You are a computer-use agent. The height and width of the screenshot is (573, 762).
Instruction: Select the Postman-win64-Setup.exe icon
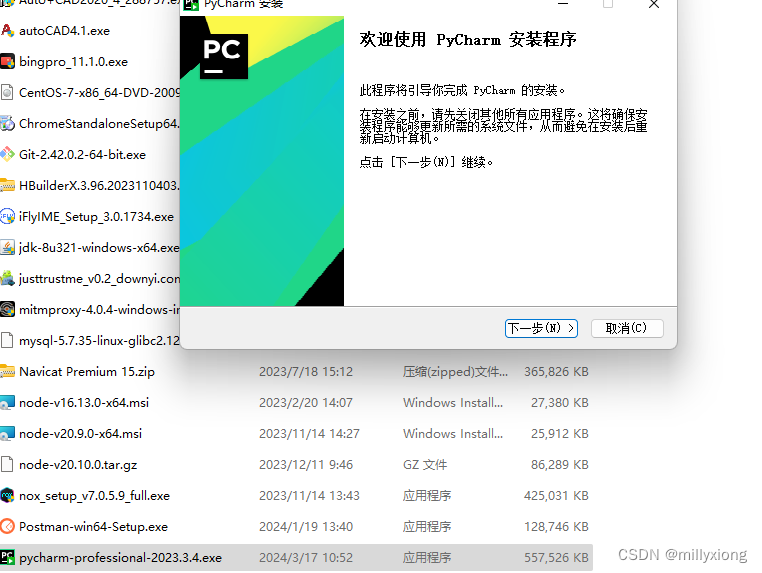pos(7,526)
